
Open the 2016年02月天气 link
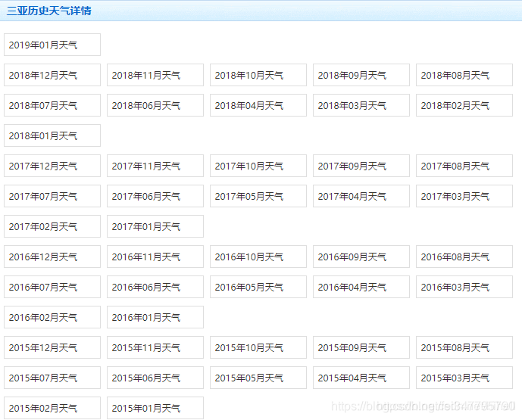point(52,317)
